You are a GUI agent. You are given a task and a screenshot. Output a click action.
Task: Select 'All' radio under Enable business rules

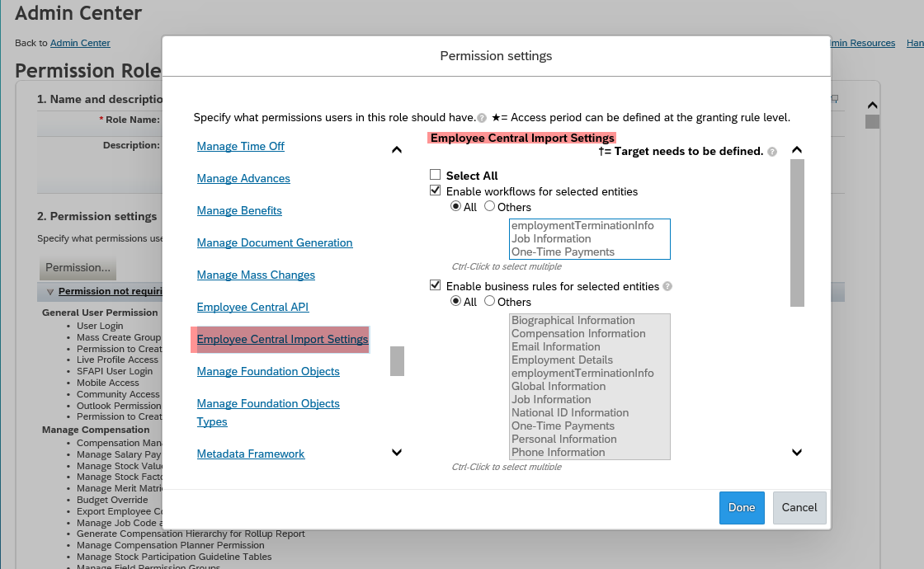455,301
